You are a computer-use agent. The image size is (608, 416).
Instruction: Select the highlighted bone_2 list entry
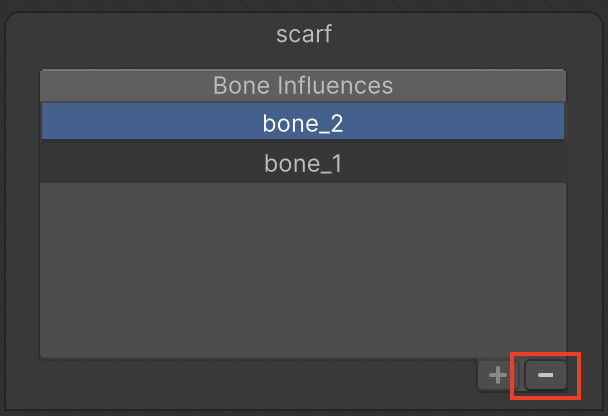pos(303,123)
